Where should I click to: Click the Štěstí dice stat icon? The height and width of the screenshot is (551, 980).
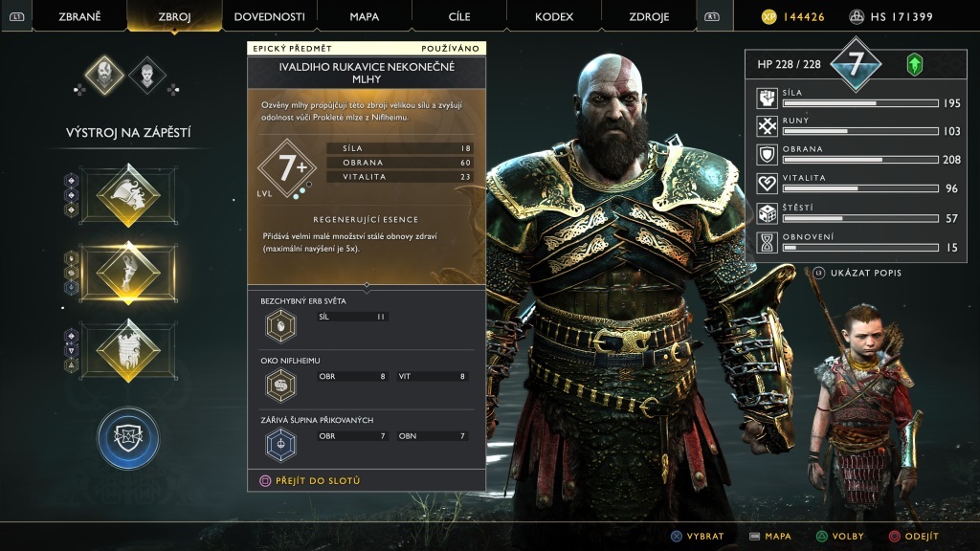coord(767,213)
